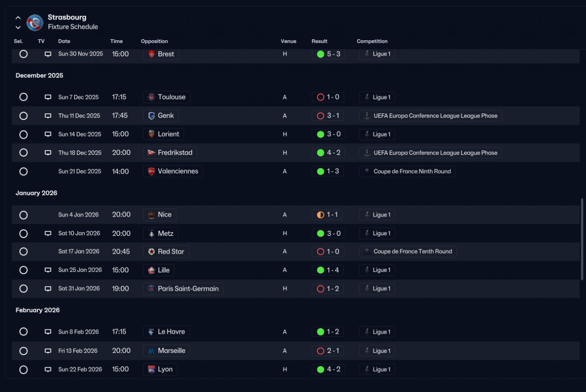Click the Marseille club logo
The width and height of the screenshot is (586, 392).
click(x=152, y=351)
